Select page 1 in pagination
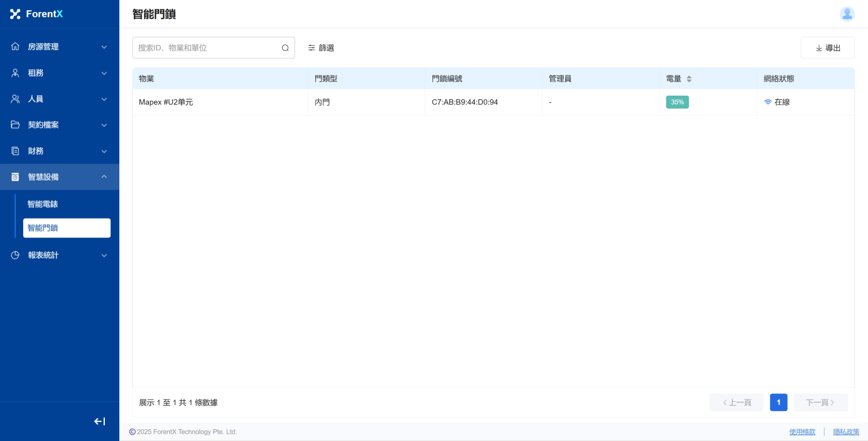Viewport: 868px width, 441px height. [778, 402]
